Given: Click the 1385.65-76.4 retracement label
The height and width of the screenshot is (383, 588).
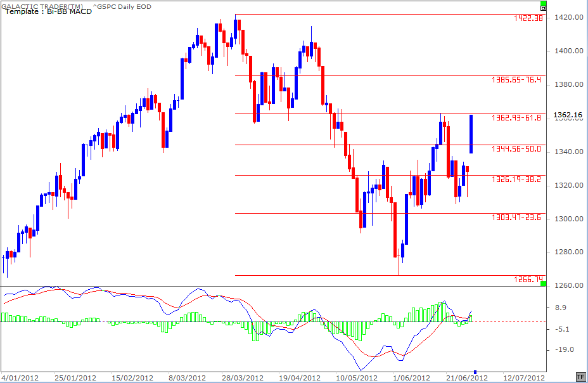Looking at the screenshot, I should coord(516,79).
